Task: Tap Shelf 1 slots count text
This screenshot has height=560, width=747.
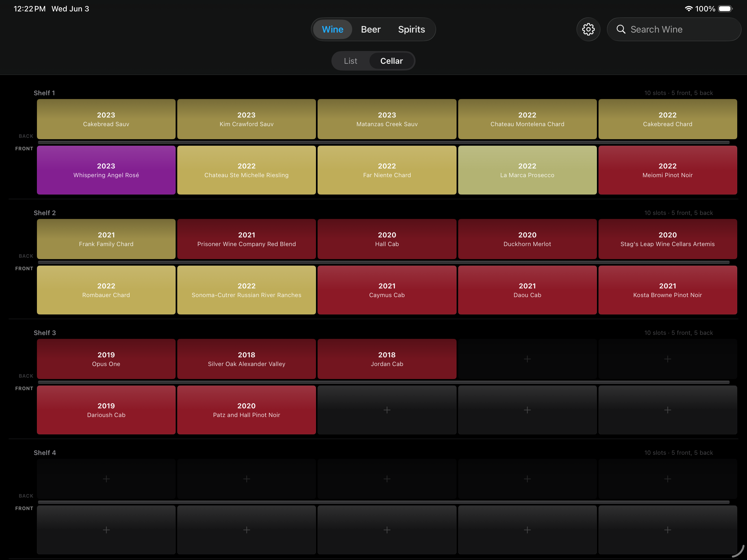Action: (x=678, y=93)
